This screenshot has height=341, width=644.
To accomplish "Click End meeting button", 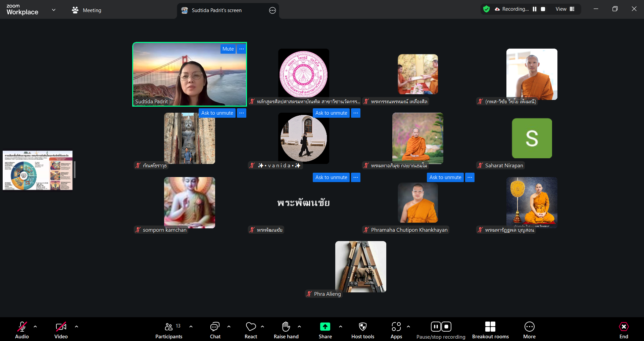I will coord(624,330).
